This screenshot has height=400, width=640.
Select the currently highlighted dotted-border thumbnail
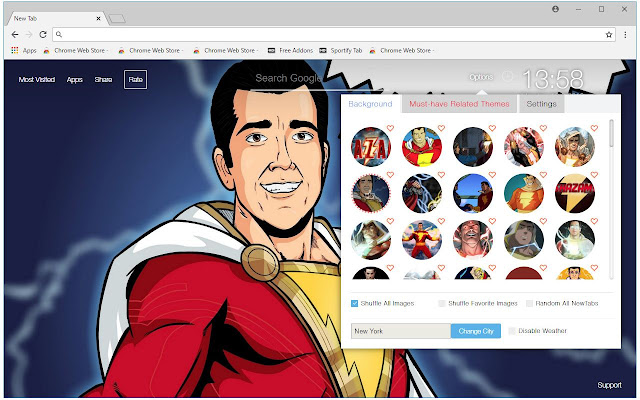point(371,193)
